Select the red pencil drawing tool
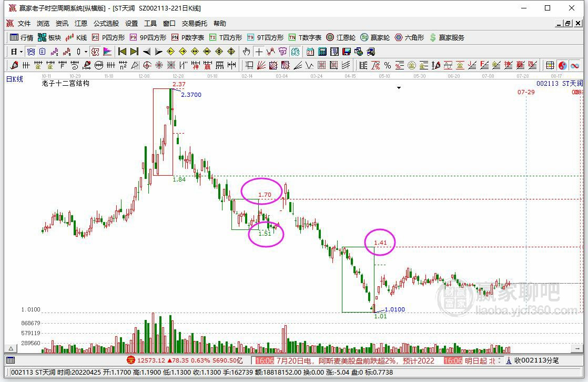This screenshot has width=588, height=382. [x=14, y=65]
